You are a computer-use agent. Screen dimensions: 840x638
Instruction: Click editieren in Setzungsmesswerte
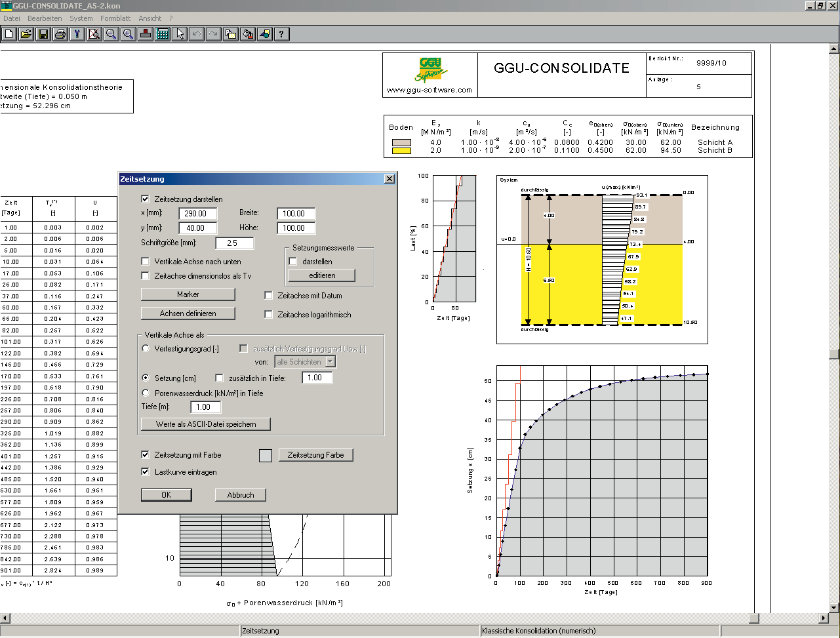point(322,275)
